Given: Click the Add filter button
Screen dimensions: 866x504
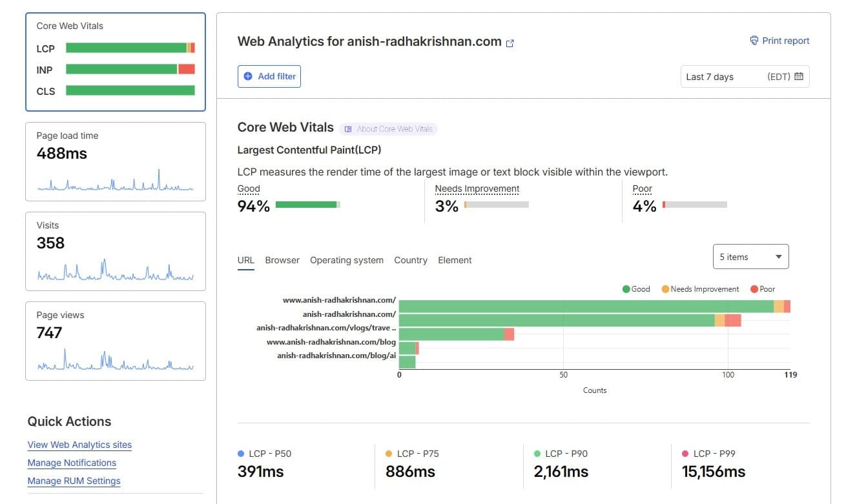Looking at the screenshot, I should 269,76.
